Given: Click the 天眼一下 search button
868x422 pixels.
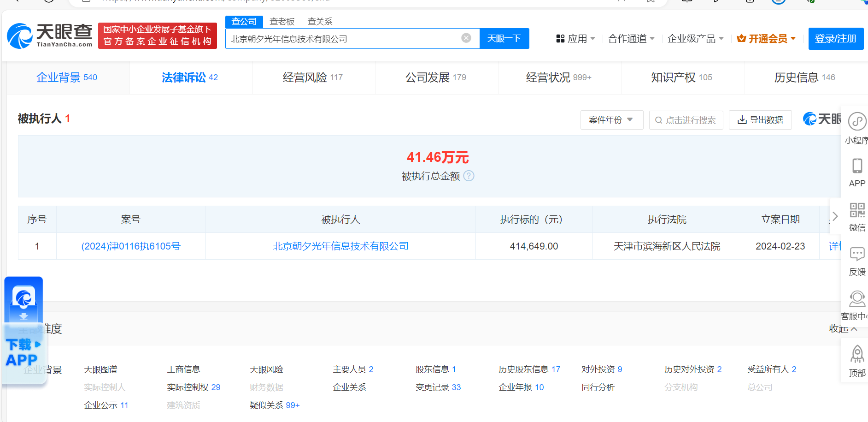Looking at the screenshot, I should (504, 38).
